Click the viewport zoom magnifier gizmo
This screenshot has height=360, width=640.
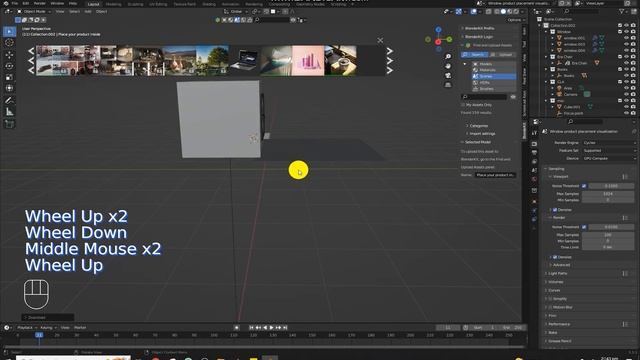(448, 57)
